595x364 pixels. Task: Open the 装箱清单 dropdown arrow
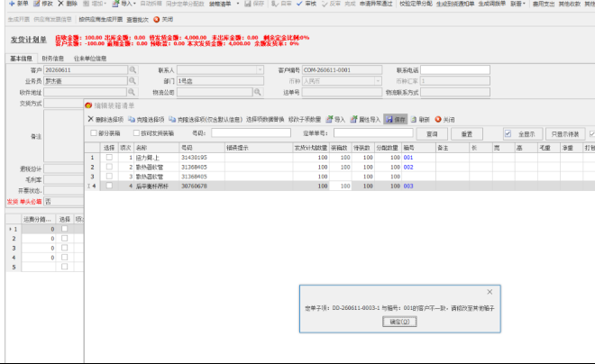click(238, 4)
